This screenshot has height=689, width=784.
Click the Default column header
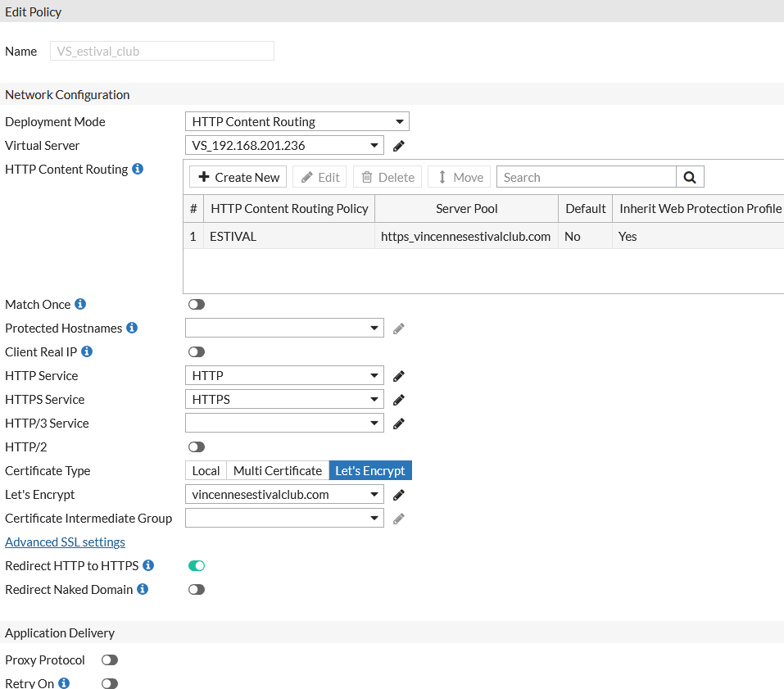(x=586, y=208)
